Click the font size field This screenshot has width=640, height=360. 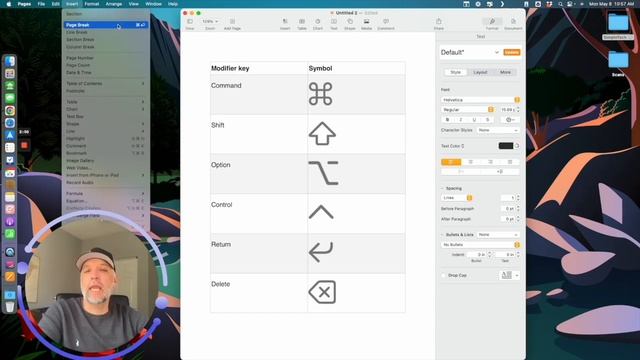(507, 110)
